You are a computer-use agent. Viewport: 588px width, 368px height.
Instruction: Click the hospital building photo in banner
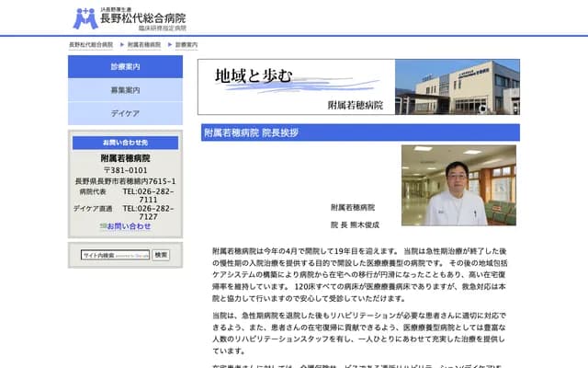[x=458, y=86]
